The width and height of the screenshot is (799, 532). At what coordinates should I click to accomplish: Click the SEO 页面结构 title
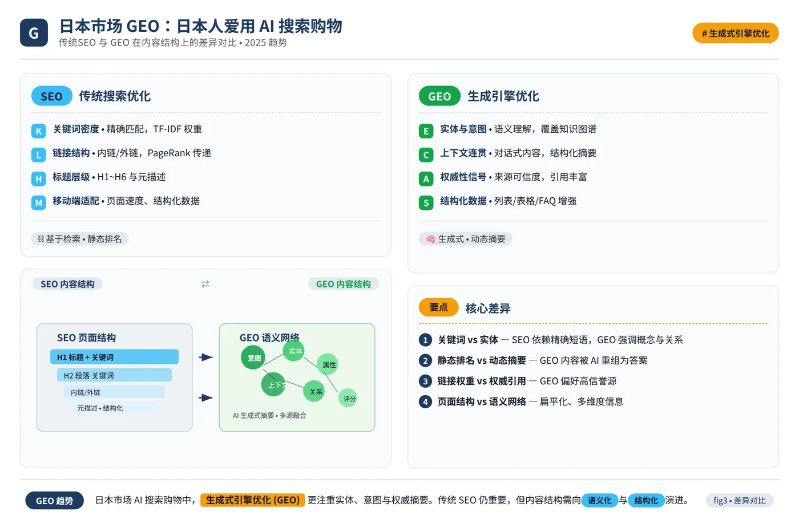pos(86,338)
